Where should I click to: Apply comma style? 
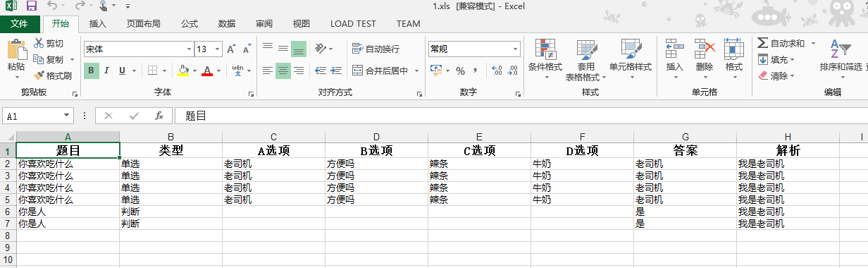[476, 71]
